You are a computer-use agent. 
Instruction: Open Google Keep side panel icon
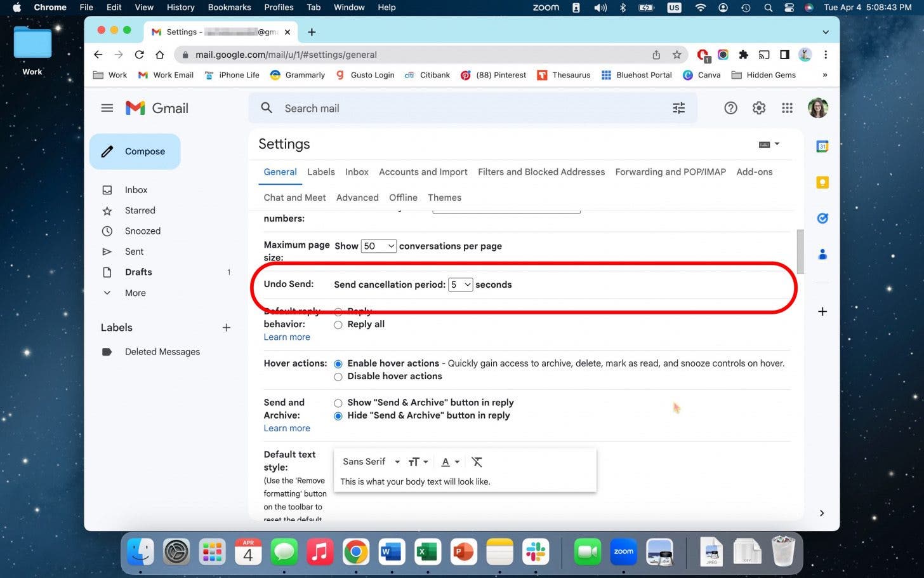click(x=822, y=182)
